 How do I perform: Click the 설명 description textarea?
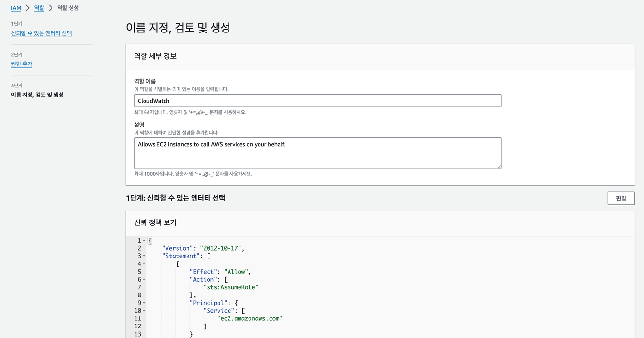click(318, 153)
